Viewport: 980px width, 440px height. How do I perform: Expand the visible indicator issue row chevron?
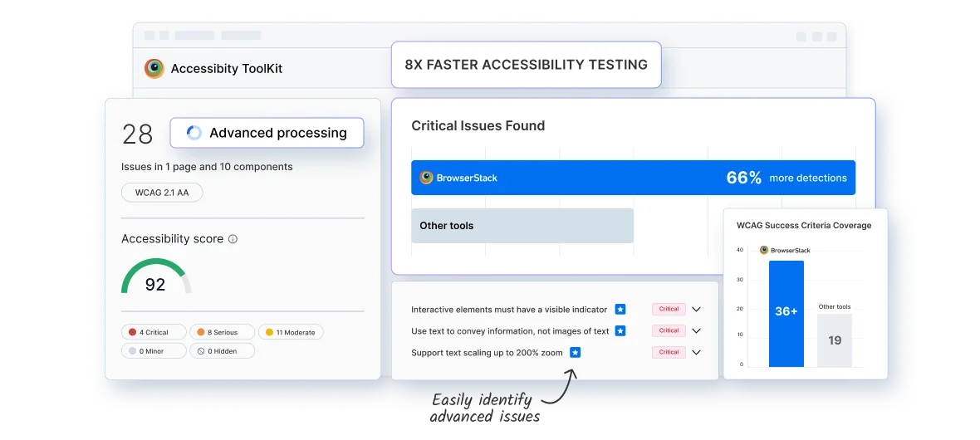pos(696,309)
